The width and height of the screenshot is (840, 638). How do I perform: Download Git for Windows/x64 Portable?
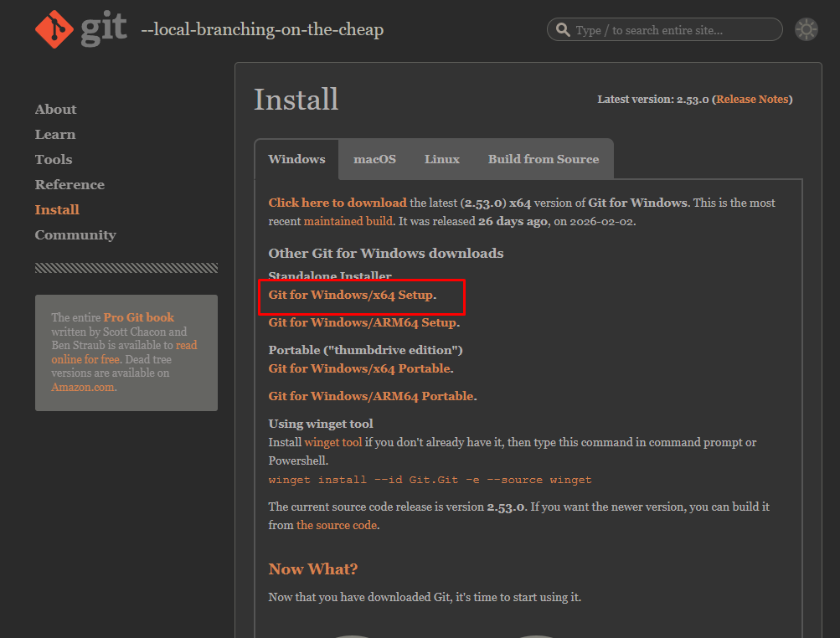point(359,368)
